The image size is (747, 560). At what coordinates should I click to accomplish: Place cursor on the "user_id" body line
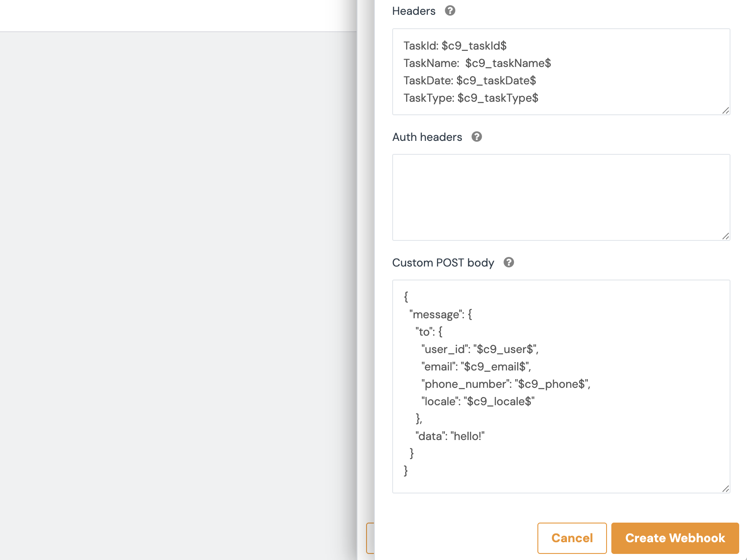click(x=480, y=350)
